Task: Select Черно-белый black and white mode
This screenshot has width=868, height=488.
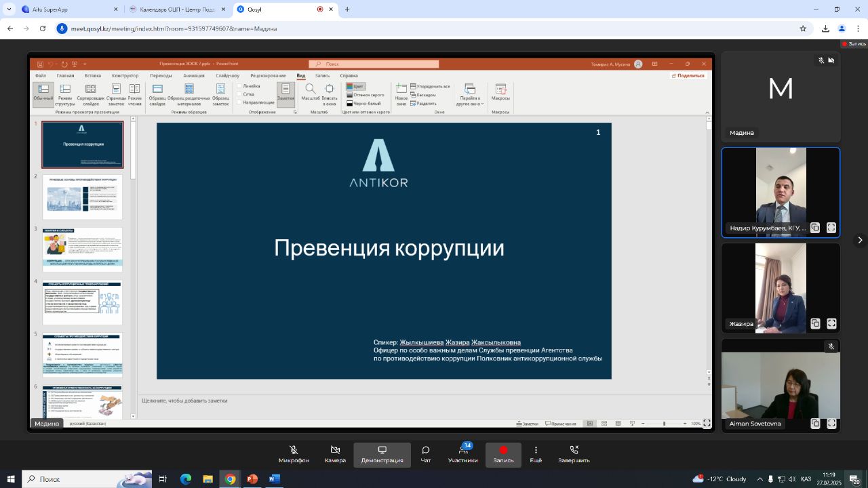Action: 363,103
